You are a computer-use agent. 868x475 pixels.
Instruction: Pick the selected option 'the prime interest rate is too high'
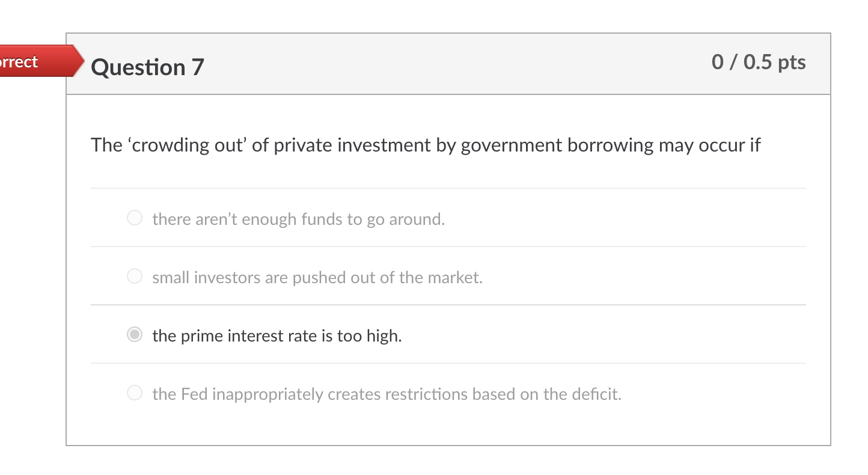276,336
